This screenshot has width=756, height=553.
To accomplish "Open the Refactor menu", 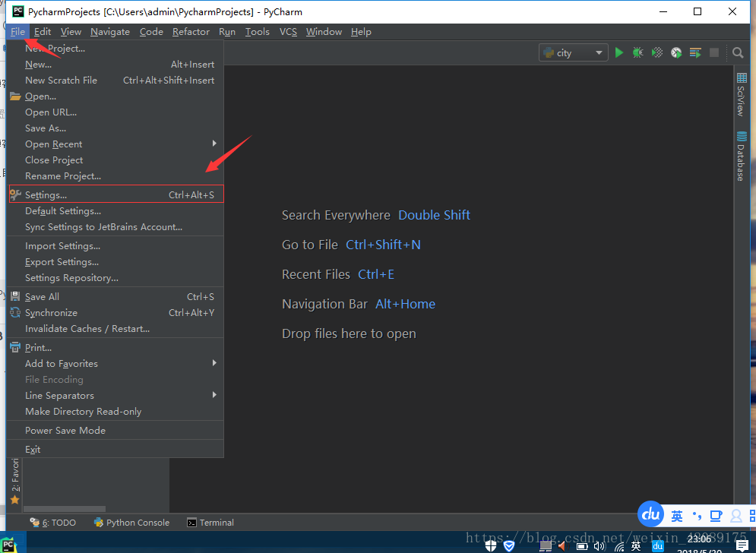I will pos(191,32).
